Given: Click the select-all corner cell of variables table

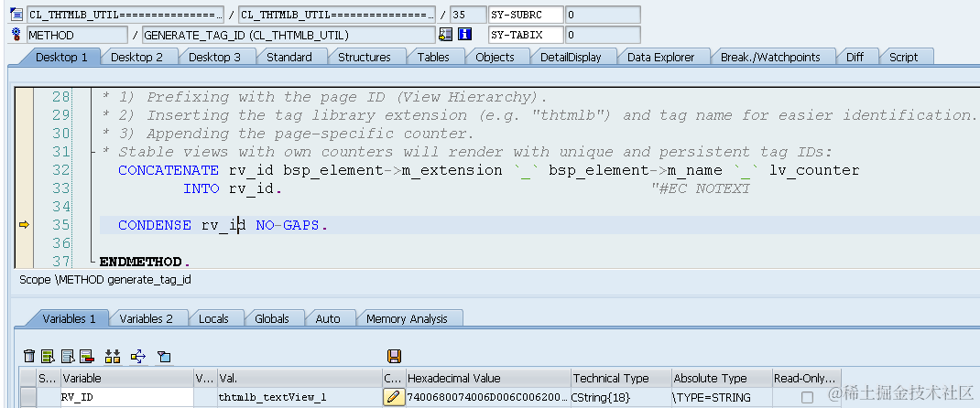Looking at the screenshot, I should click(x=28, y=378).
